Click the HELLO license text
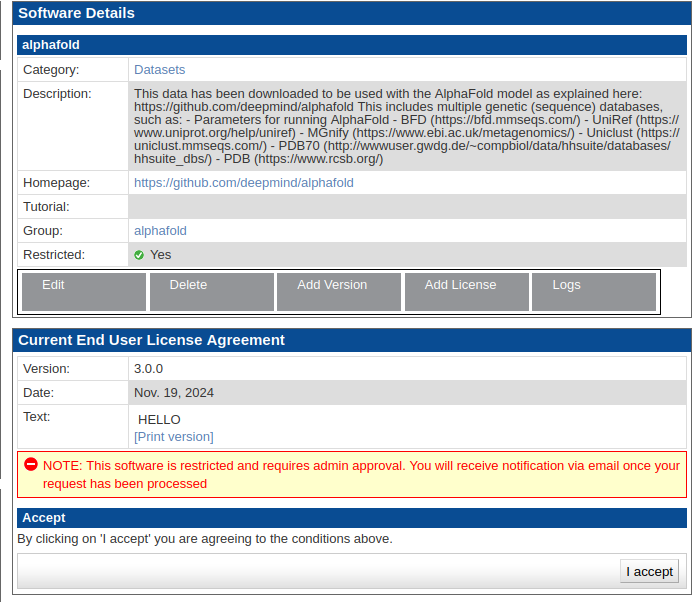Screen dimensions: 695x602 [x=159, y=420]
